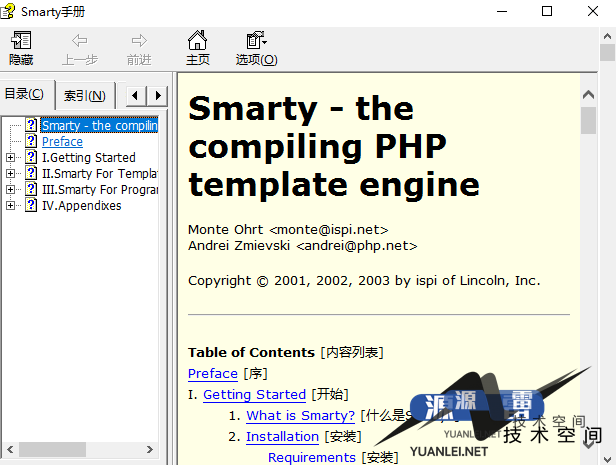This screenshot has width=616, height=465.
Task: Click the Hide (隐藏) toolbar icon
Action: [21, 40]
